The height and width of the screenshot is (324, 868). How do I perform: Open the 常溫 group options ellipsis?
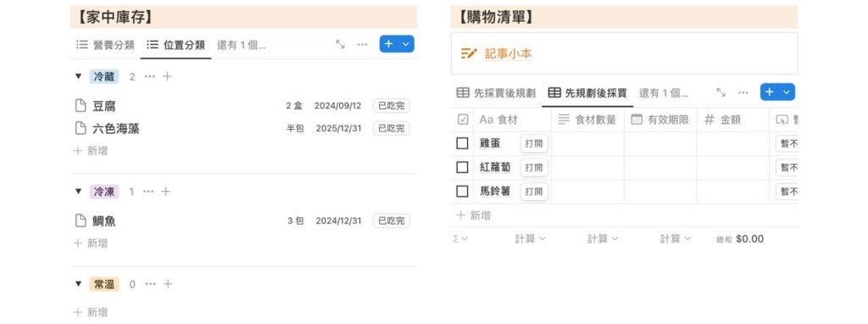click(x=150, y=284)
